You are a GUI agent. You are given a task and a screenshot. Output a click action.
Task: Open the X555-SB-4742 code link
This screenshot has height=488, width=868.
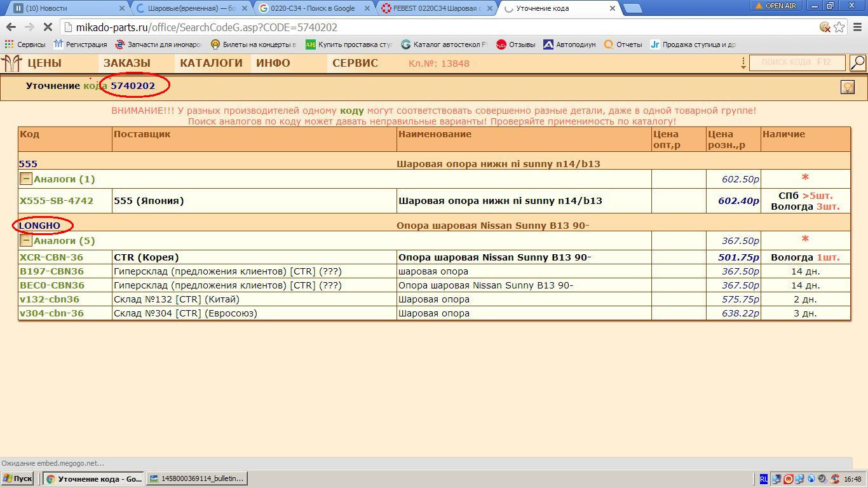coord(57,201)
